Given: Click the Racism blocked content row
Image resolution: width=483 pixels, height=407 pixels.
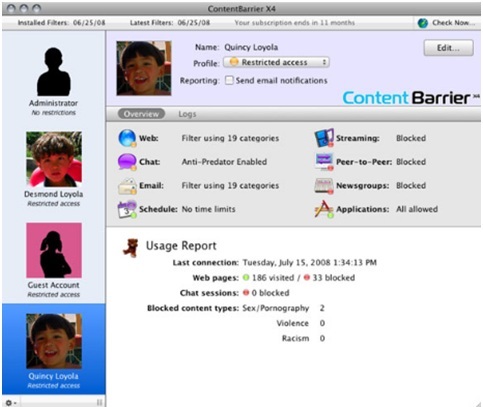Looking at the screenshot, I should click(303, 338).
